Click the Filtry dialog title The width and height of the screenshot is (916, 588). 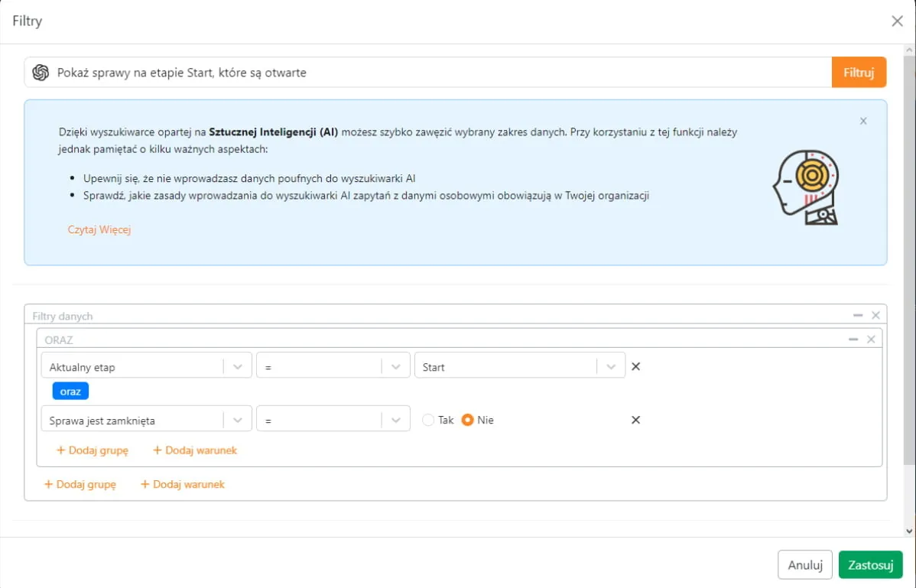(x=28, y=21)
